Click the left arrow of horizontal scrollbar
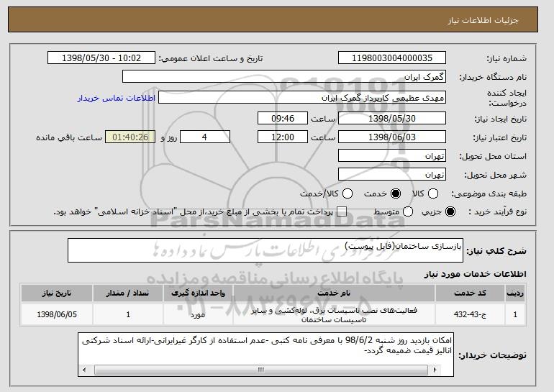Screen dimensions: 554x392 click(x=84, y=370)
